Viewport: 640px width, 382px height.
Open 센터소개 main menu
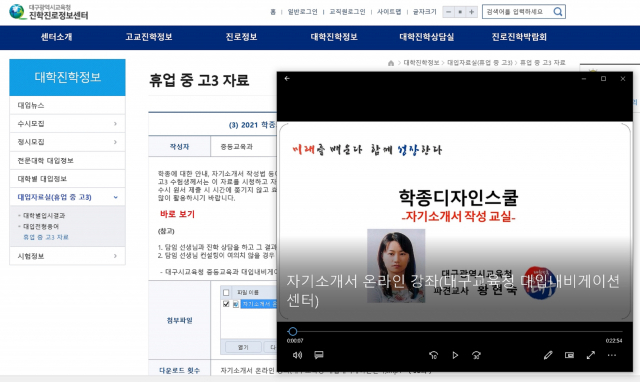point(56,37)
